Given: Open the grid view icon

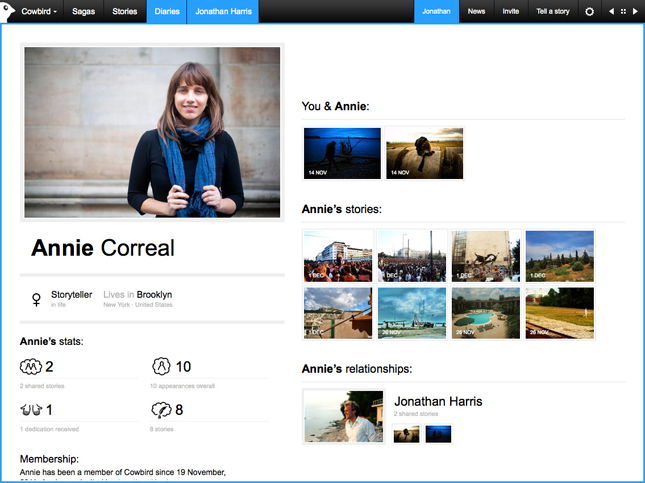Looking at the screenshot, I should point(623,12).
